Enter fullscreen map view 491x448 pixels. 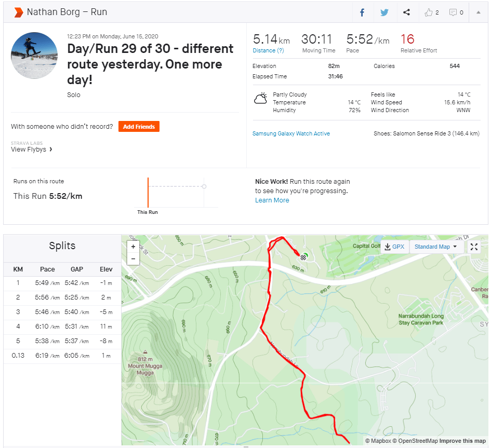pos(474,247)
